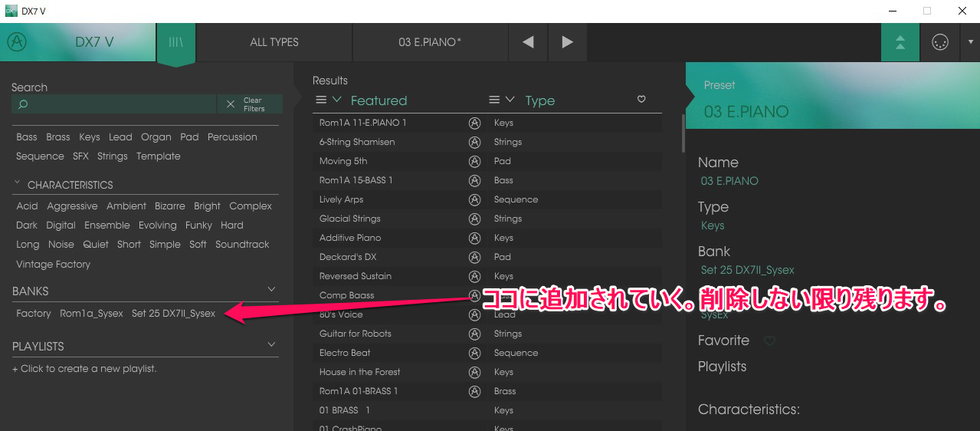Filter by Percussion type tag
Screen dimensions: 980x431
coord(232,137)
